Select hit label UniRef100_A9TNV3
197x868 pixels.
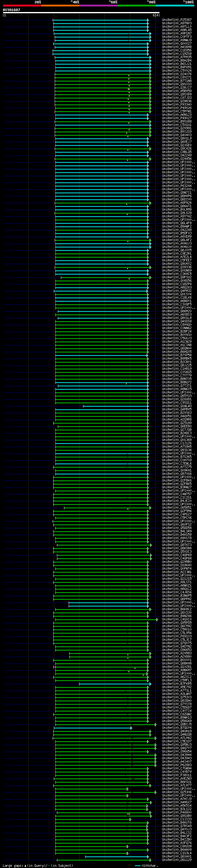pyautogui.click(x=177, y=23)
